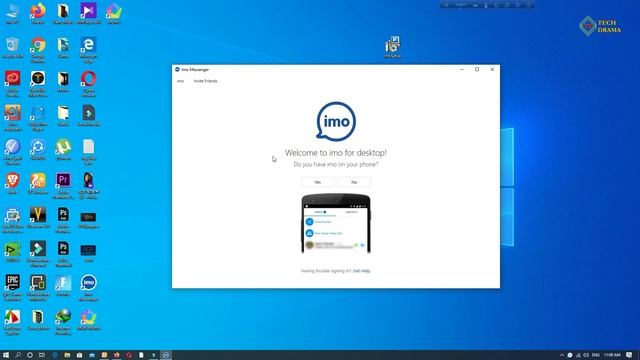Open the Imo Messenger desktop shortcut
This screenshot has width=640, height=360.
click(89, 288)
